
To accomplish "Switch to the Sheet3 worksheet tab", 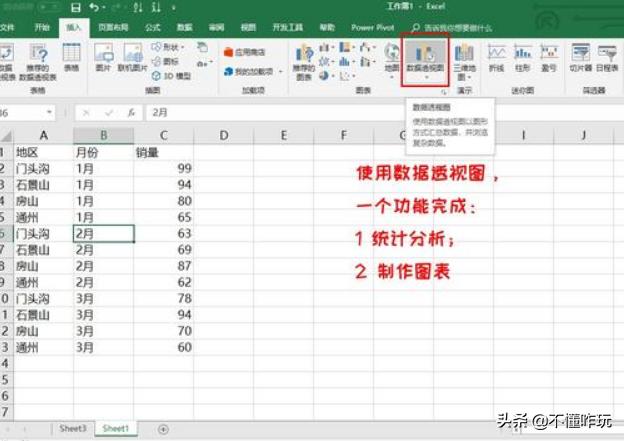I will click(x=73, y=429).
